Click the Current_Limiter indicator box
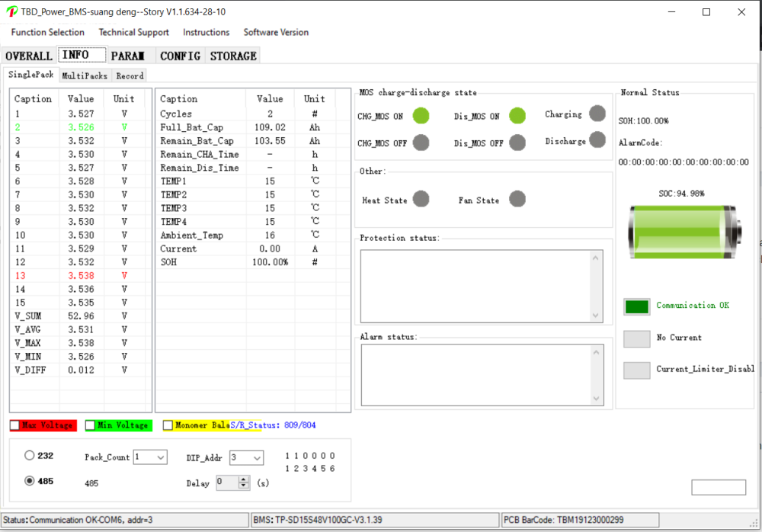This screenshot has height=532, width=762. (636, 370)
